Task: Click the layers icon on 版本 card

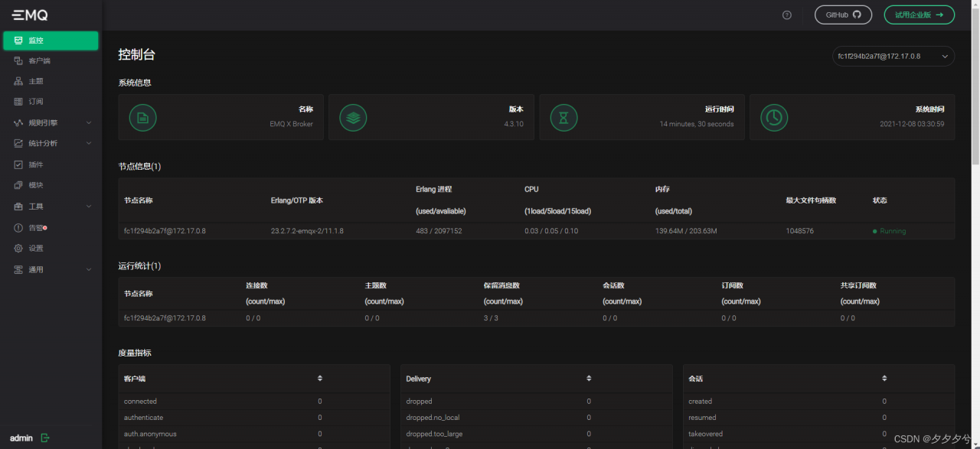Action: pyautogui.click(x=353, y=117)
